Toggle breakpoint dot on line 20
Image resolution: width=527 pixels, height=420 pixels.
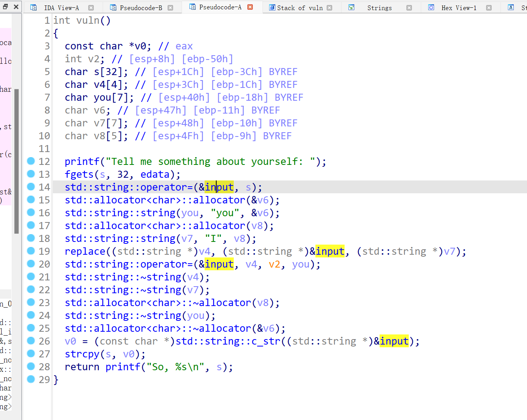coord(31,264)
